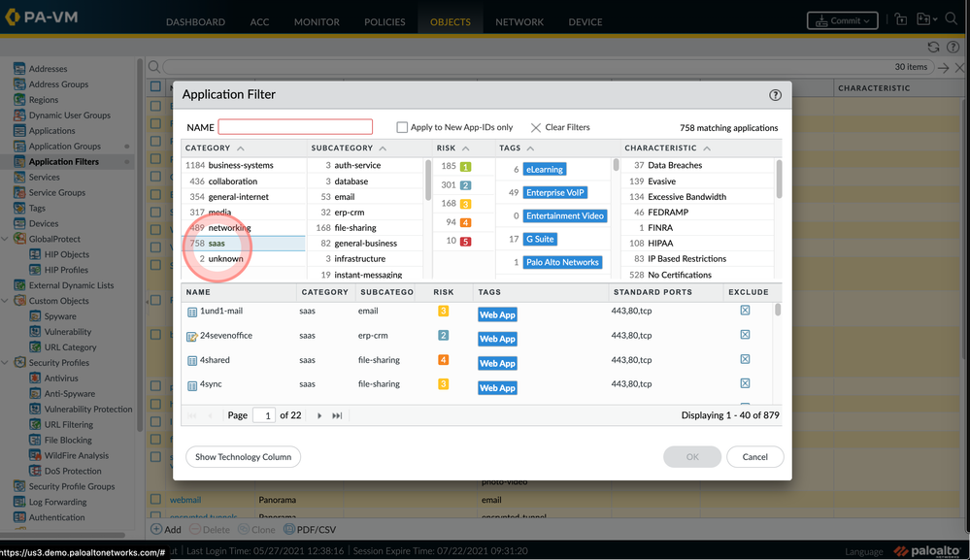Open the POLICIES tab

(385, 21)
